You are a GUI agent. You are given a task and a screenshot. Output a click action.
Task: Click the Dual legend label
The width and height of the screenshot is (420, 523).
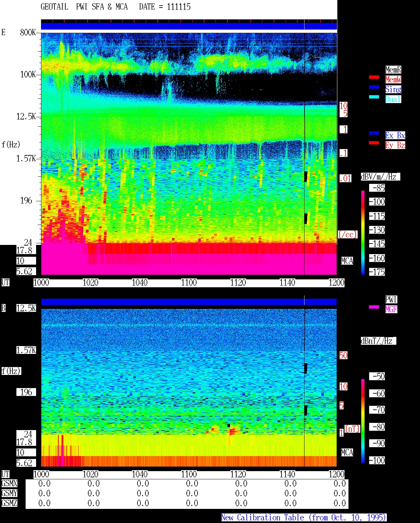[x=393, y=99]
